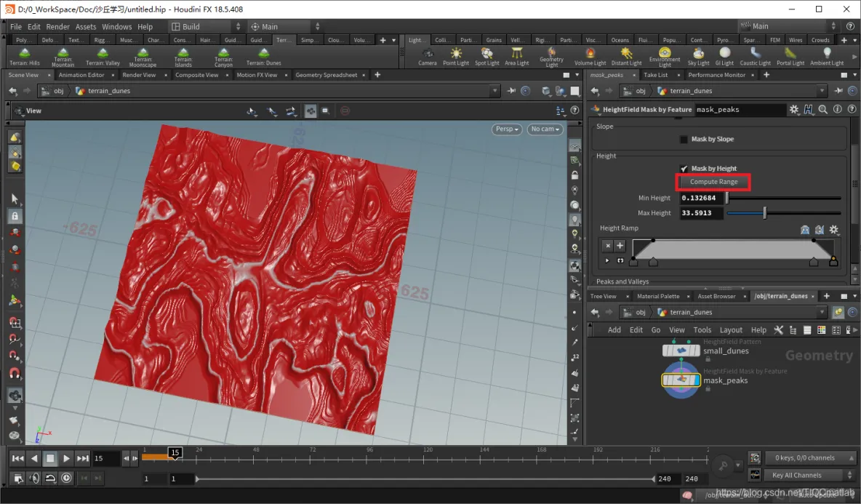Viewport: 861px width, 504px height.
Task: Click the Compute Range button
Action: tap(713, 182)
